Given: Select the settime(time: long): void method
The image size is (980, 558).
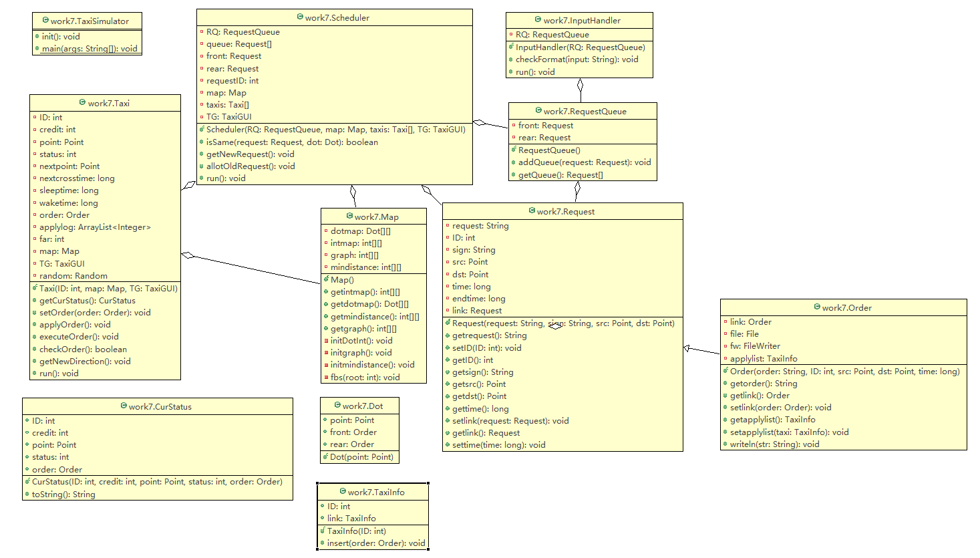Looking at the screenshot, I should (498, 445).
